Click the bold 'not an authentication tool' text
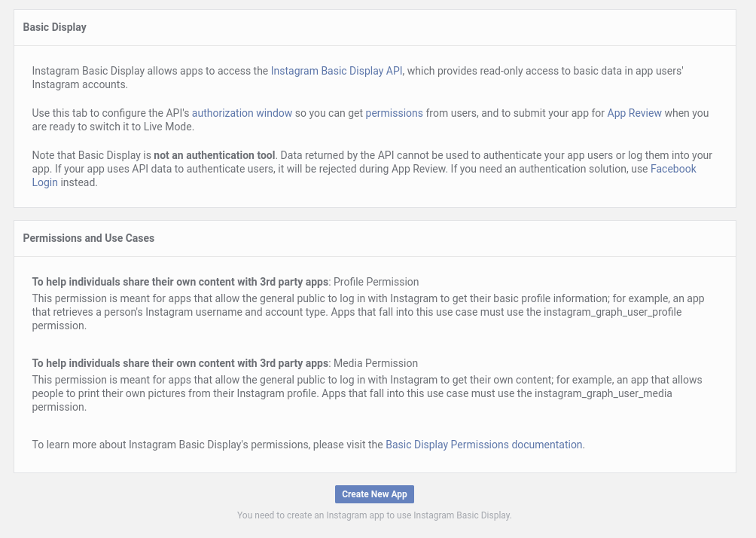 [214, 155]
